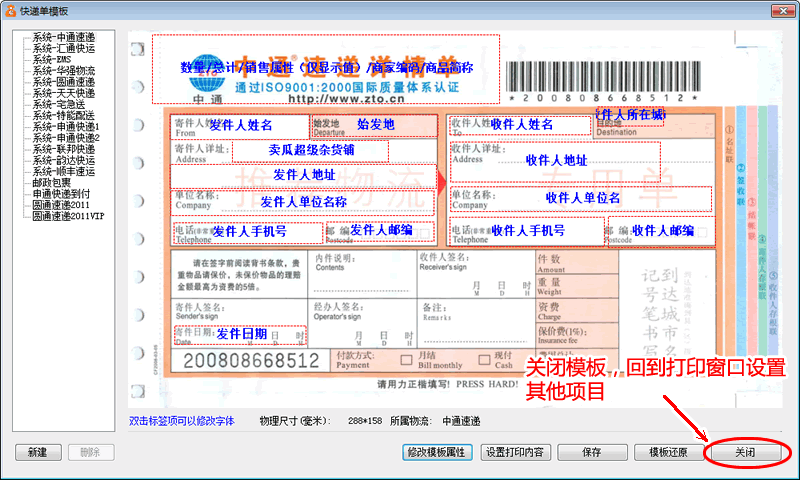Click the 删除 button

tap(90, 452)
